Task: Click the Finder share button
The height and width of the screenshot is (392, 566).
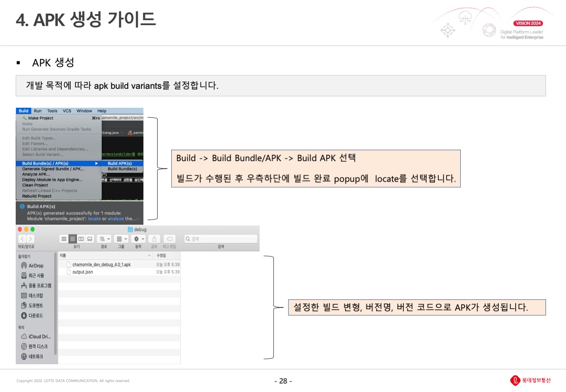Action: 154,239
